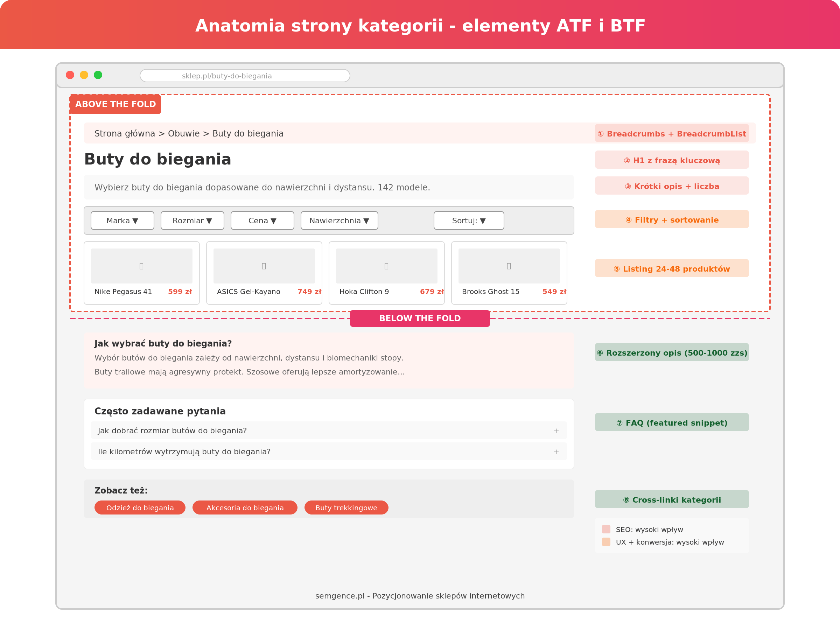Open 'Akcesoria do biegania' category link

(x=245, y=508)
